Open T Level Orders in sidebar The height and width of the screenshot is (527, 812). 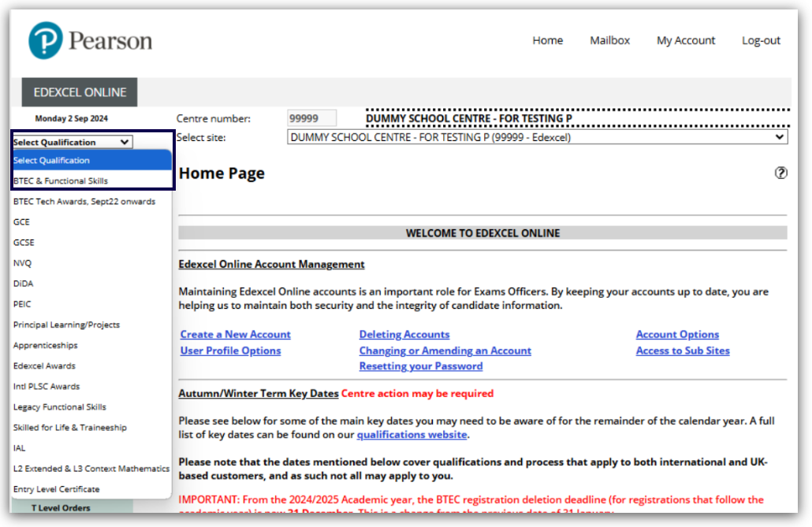click(61, 508)
